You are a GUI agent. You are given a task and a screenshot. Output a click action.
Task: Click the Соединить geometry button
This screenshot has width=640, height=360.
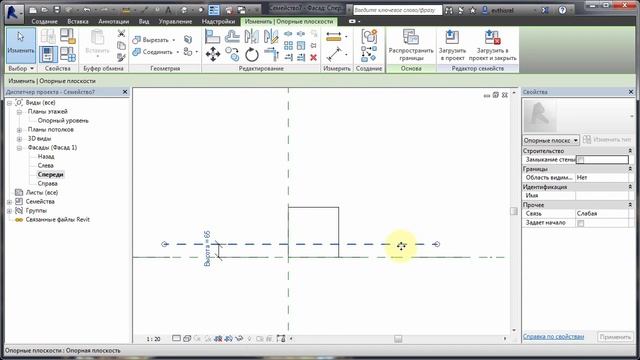(153, 52)
